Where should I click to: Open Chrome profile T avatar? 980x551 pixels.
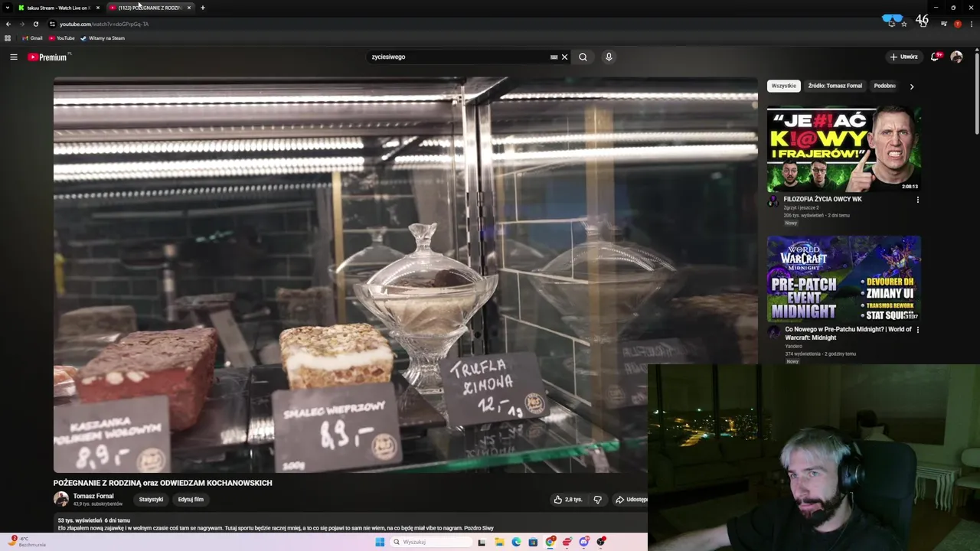957,24
